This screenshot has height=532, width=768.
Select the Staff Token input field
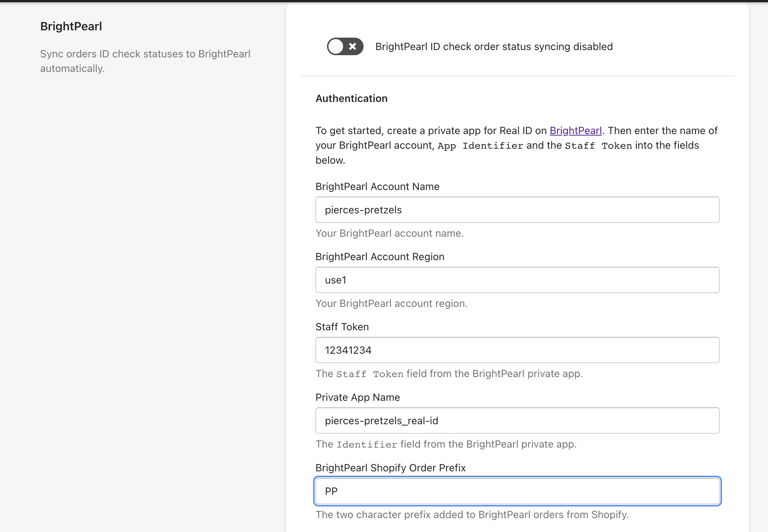[517, 350]
